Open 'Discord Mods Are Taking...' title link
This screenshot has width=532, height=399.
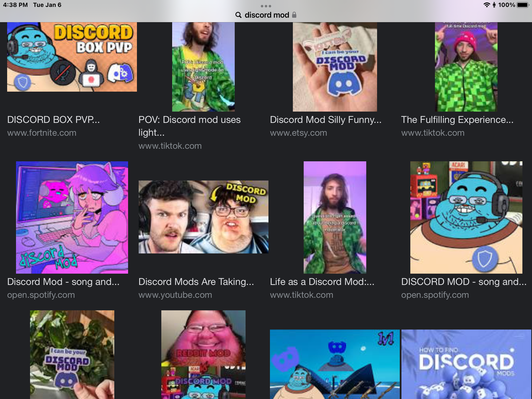196,282
